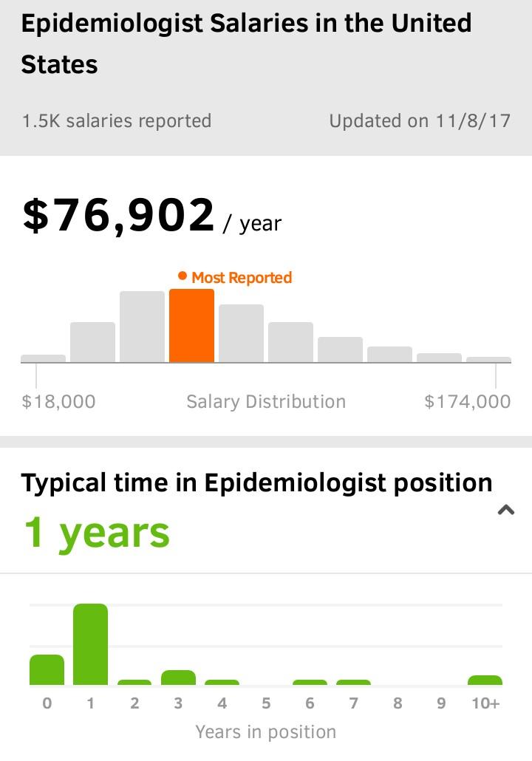Click the green bar for 6 years
Image resolution: width=532 pixels, height=761 pixels.
pos(310,682)
